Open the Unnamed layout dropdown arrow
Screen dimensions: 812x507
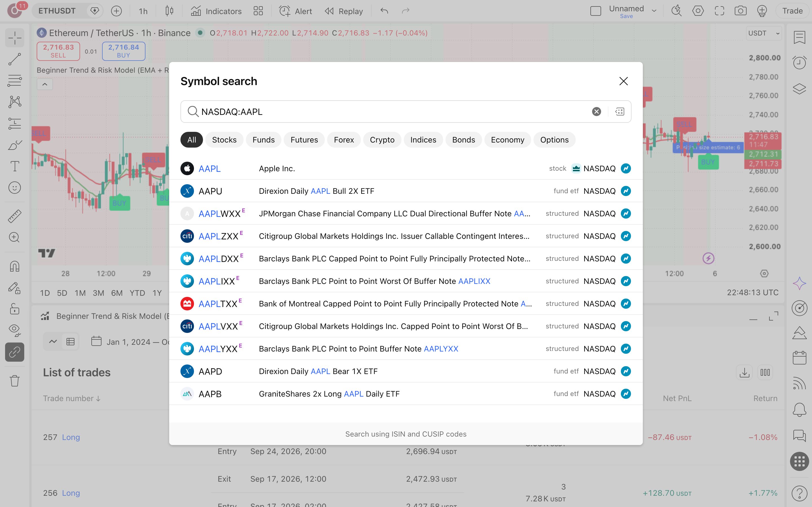click(654, 11)
